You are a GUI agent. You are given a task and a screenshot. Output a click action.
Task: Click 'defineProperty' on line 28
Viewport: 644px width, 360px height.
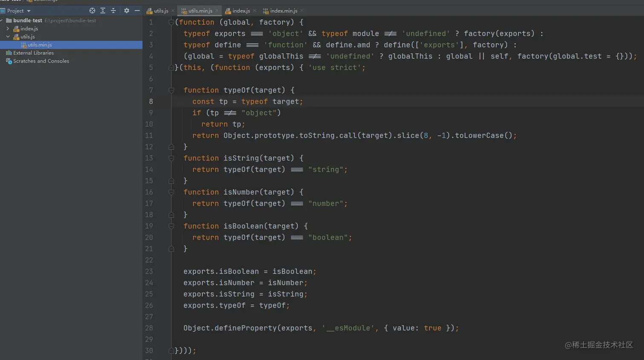pyautogui.click(x=246, y=328)
